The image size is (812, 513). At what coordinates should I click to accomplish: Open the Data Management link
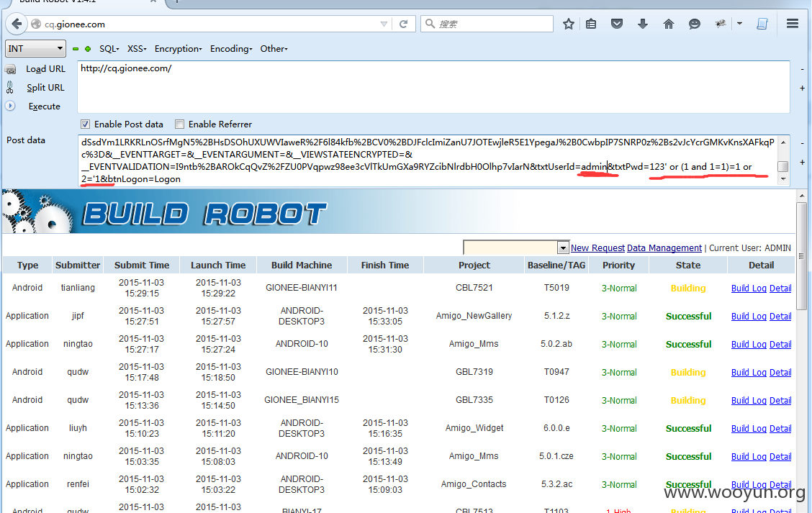click(664, 248)
